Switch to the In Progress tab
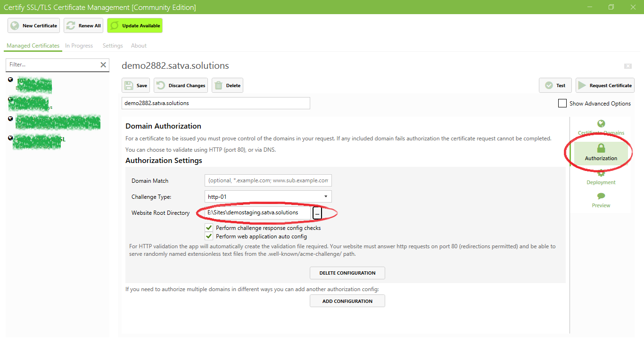 tap(79, 45)
